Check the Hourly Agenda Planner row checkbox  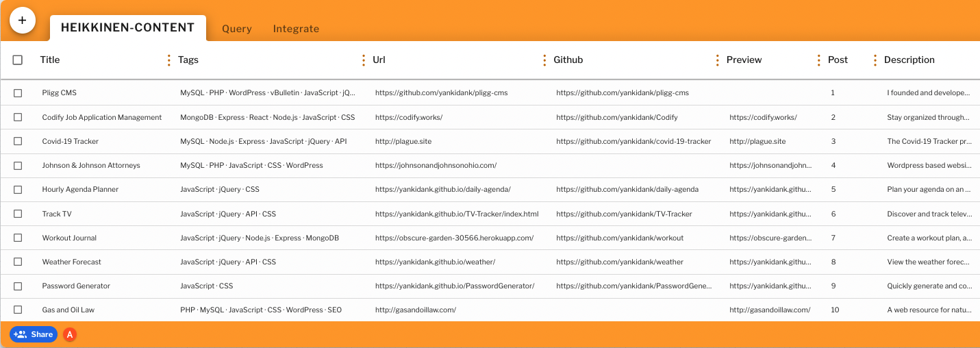(18, 190)
